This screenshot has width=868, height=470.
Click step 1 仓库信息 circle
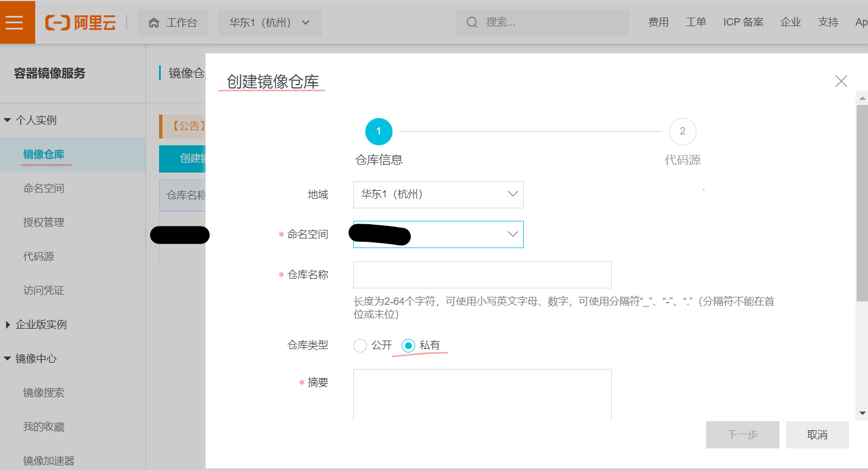tap(379, 132)
